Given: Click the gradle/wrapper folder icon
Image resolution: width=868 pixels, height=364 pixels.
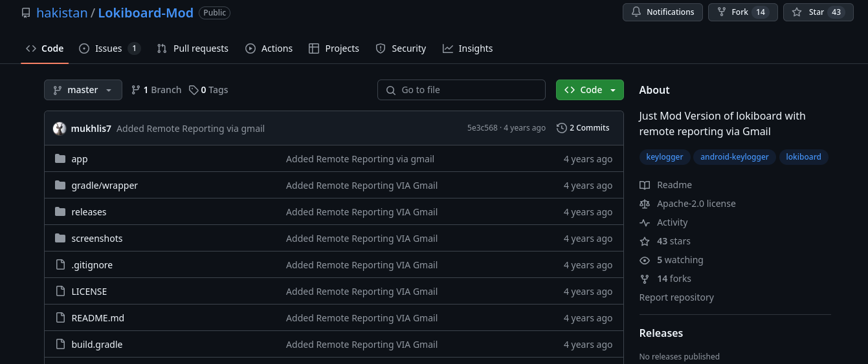Looking at the screenshot, I should (x=60, y=186).
